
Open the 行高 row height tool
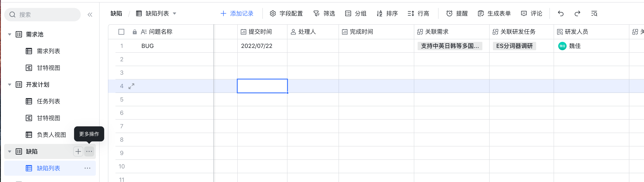[418, 14]
